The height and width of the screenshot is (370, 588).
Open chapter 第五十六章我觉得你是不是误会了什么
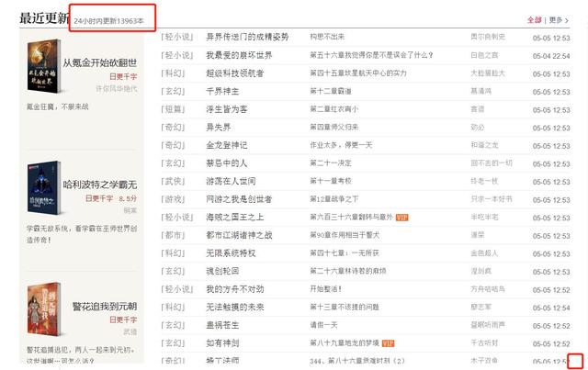371,55
